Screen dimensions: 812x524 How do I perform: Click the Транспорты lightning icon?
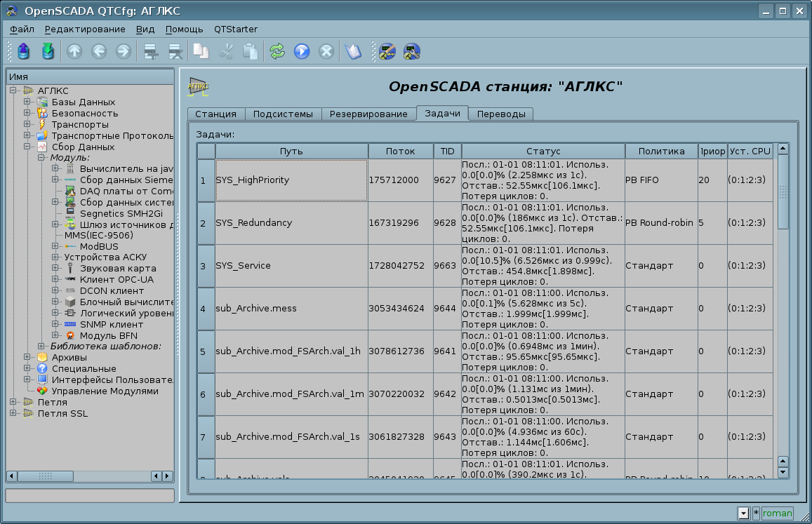[42, 124]
